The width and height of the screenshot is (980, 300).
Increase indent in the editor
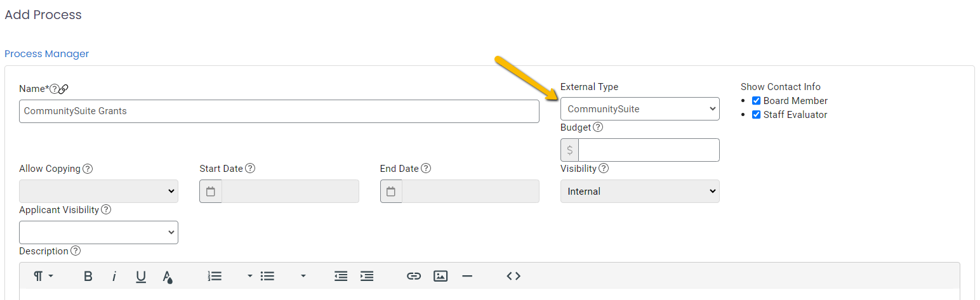(367, 276)
